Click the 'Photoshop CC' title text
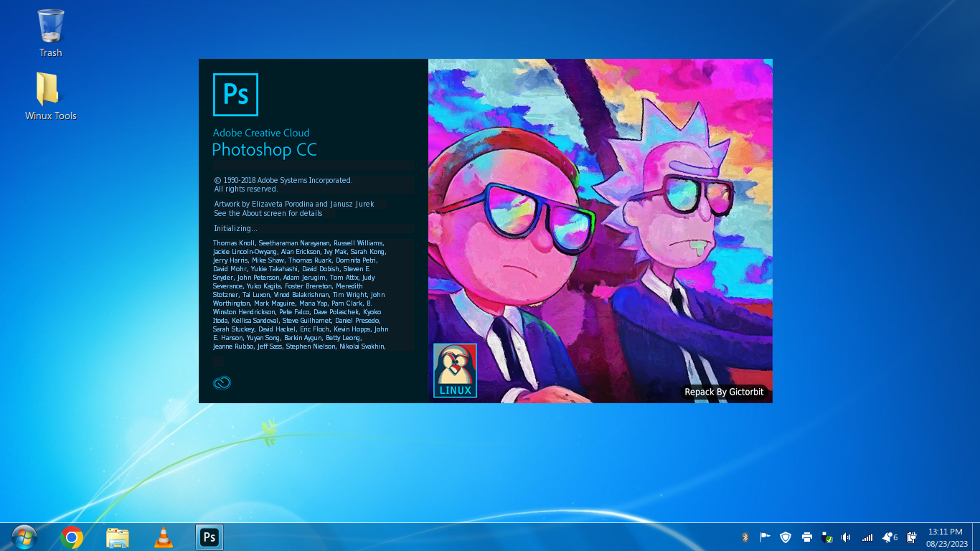Image resolution: width=980 pixels, height=551 pixels. [264, 150]
